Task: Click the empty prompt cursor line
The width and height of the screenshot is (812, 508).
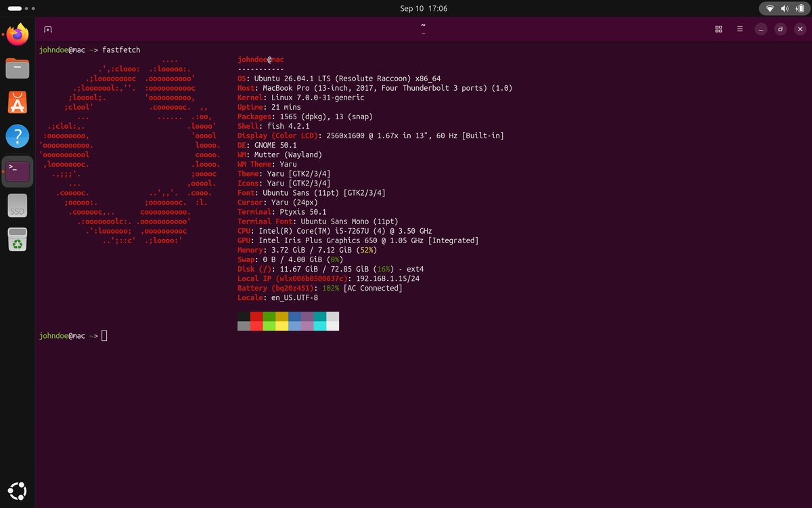Action: coord(105,335)
